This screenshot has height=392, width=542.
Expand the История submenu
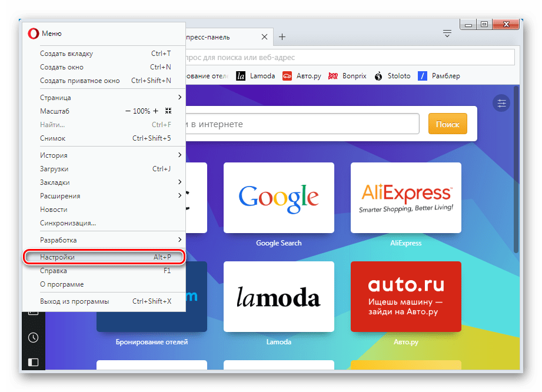(x=104, y=155)
